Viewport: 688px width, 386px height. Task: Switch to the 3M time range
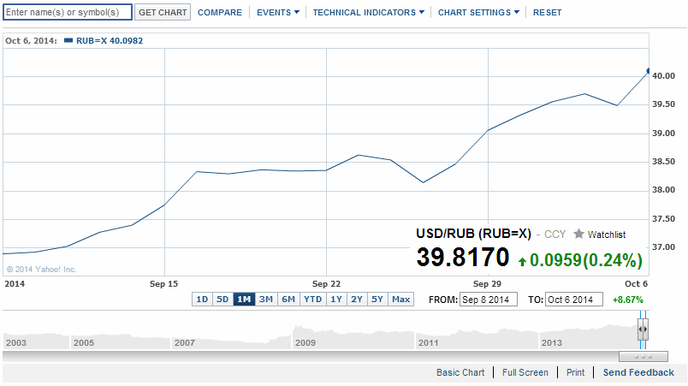click(266, 299)
